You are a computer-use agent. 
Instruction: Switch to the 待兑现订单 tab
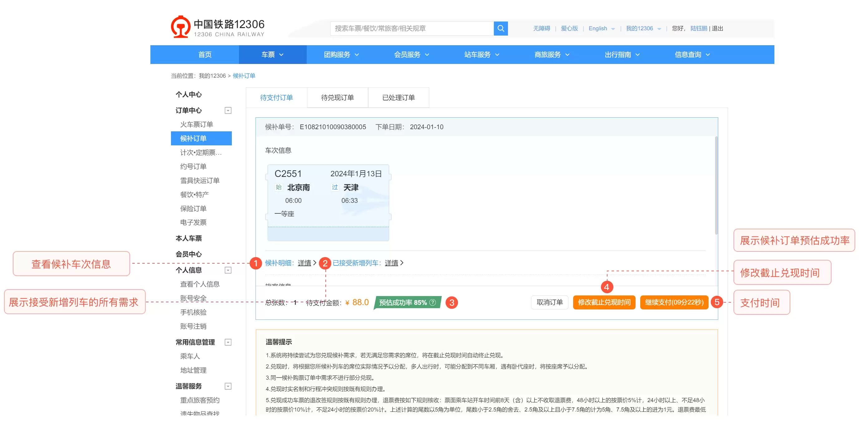337,97
